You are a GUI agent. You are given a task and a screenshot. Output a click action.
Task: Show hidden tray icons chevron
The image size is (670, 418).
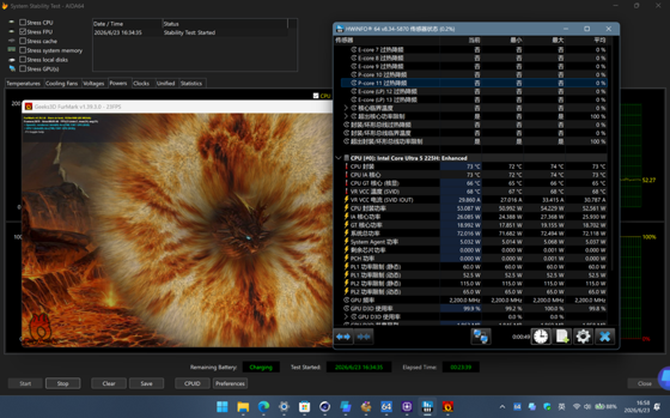[x=502, y=407]
